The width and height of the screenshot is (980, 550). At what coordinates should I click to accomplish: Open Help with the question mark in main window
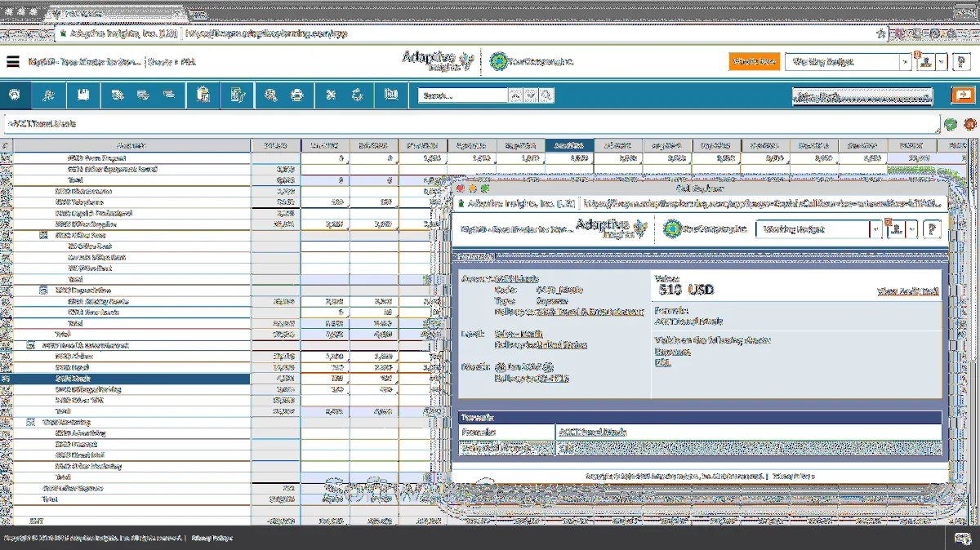click(x=962, y=61)
